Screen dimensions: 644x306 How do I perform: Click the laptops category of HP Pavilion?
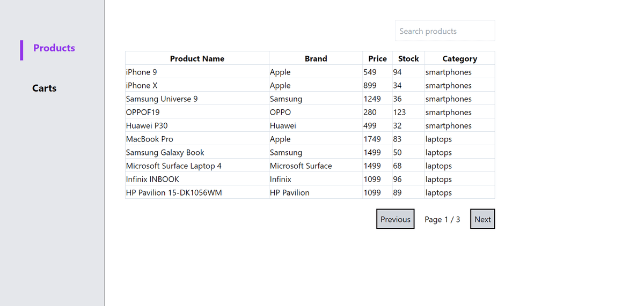coord(438,192)
